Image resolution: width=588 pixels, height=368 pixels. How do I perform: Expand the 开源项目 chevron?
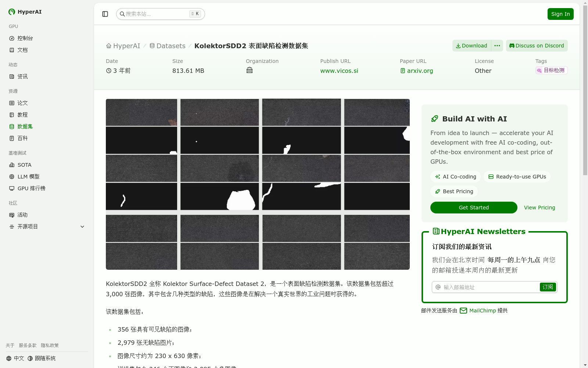[82, 227]
